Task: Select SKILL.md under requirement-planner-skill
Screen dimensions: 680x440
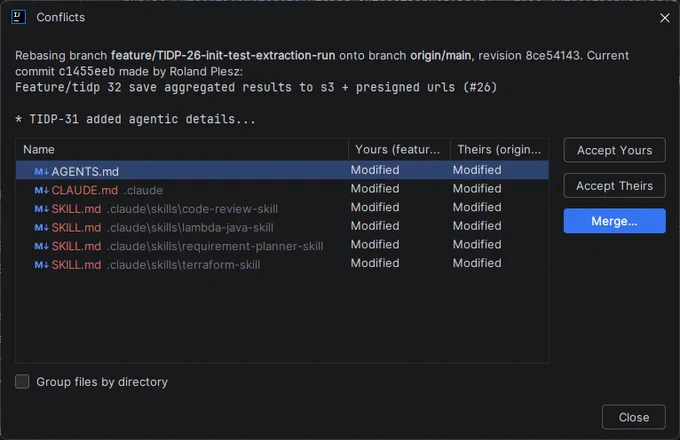Action: pyautogui.click(x=282, y=245)
